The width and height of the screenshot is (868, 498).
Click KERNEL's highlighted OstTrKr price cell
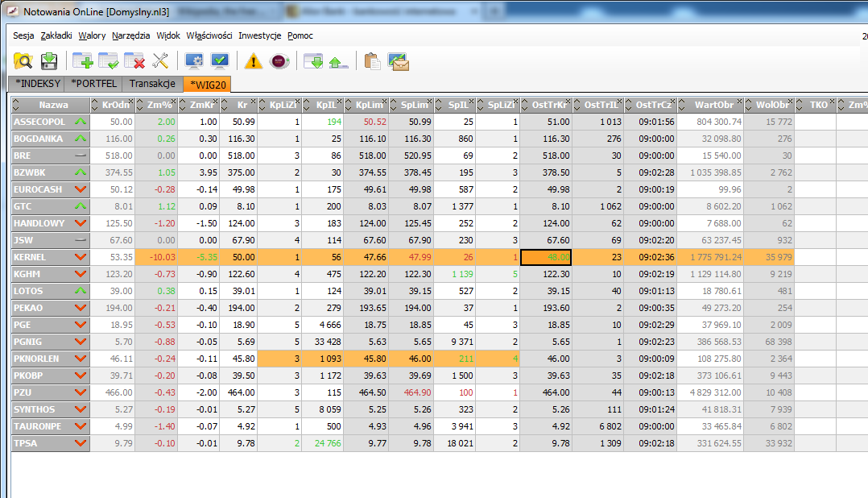[545, 257]
